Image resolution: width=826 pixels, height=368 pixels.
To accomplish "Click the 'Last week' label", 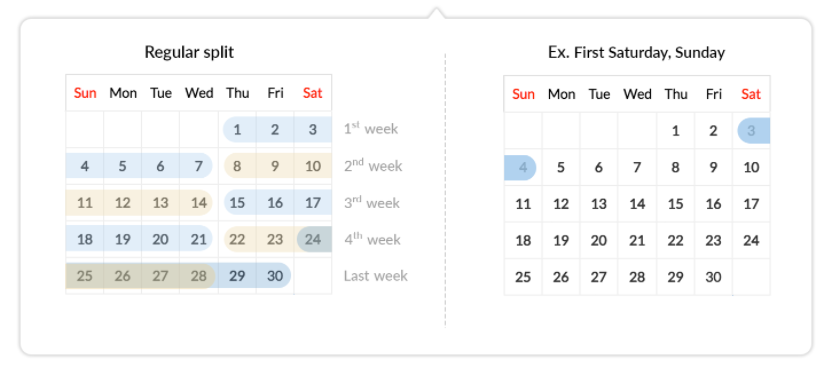I will click(376, 276).
